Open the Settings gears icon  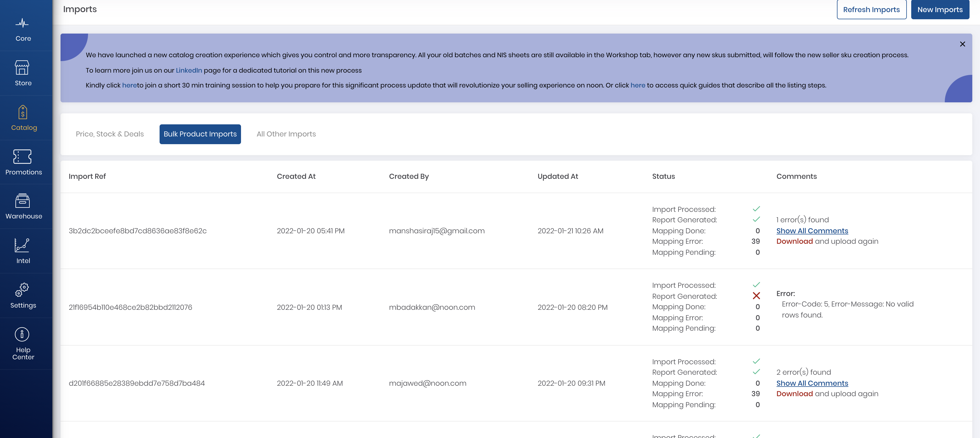pos(22,290)
